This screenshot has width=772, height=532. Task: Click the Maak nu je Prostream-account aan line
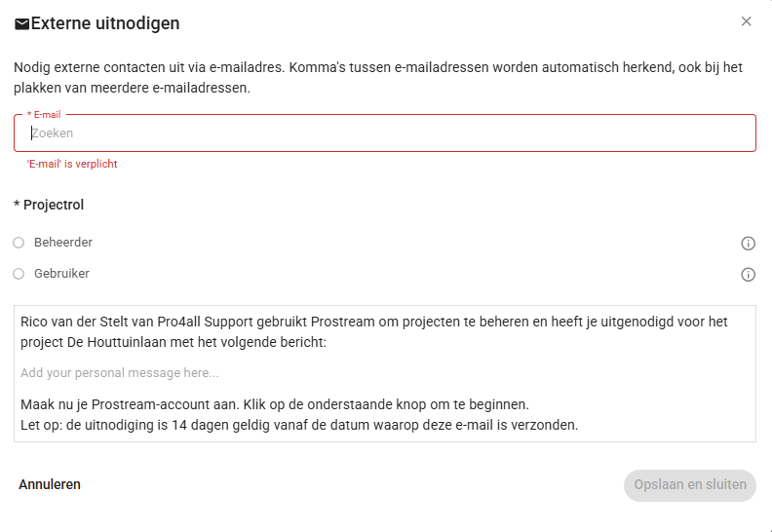[275, 404]
